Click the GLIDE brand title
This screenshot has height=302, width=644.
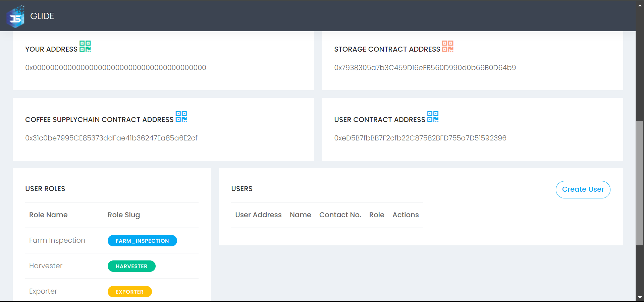[42, 16]
